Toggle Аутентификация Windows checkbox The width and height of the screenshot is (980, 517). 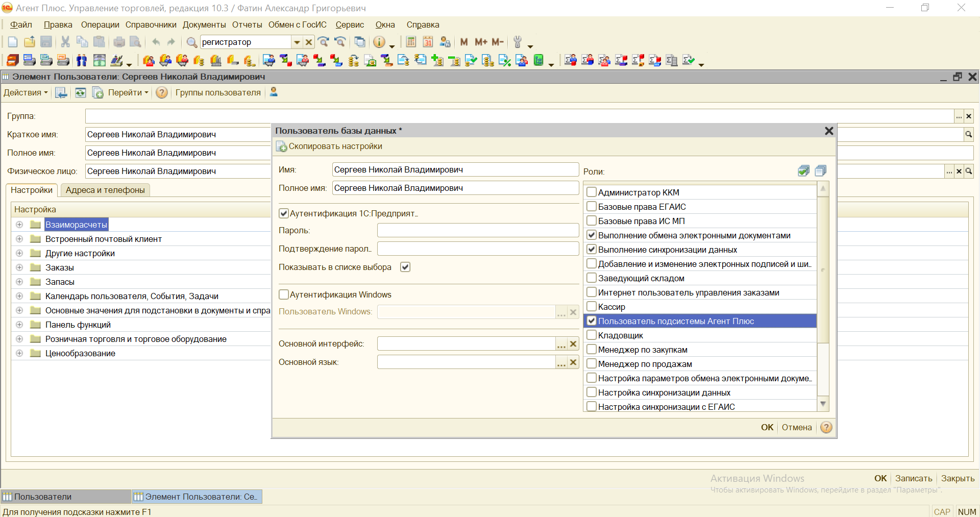[x=284, y=294]
